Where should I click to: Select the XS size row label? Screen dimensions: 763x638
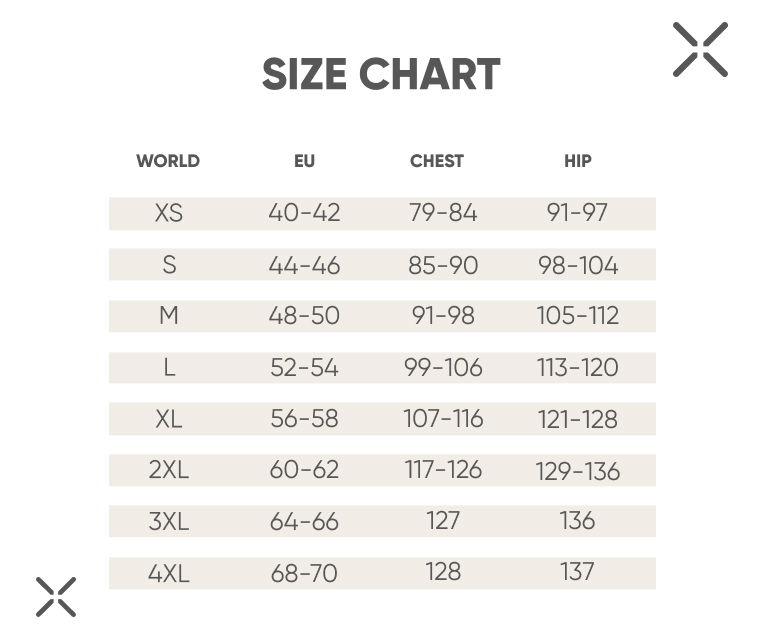click(x=169, y=213)
